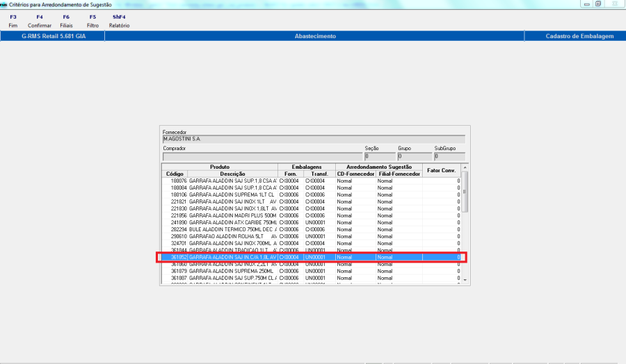The image size is (626, 364).
Task: Select GARRAFAO ALADDIN ROLHA 5LT row
Action: [x=312, y=236]
